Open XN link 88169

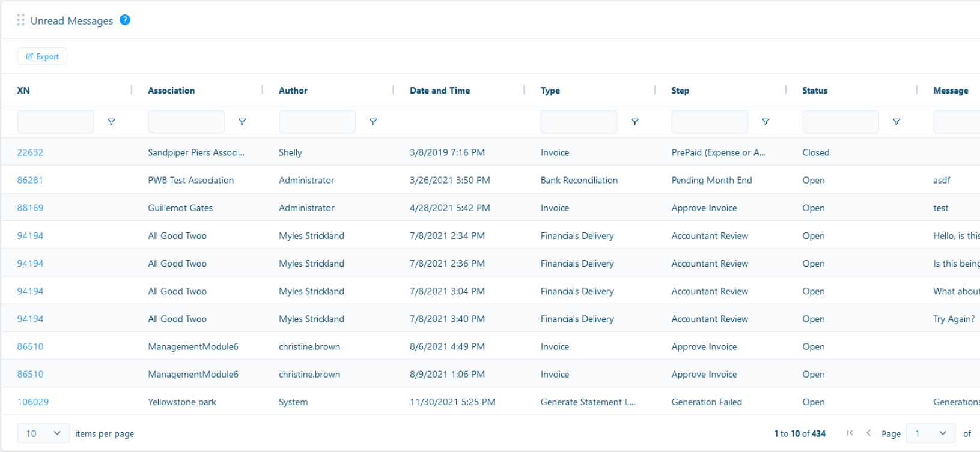pyautogui.click(x=30, y=208)
